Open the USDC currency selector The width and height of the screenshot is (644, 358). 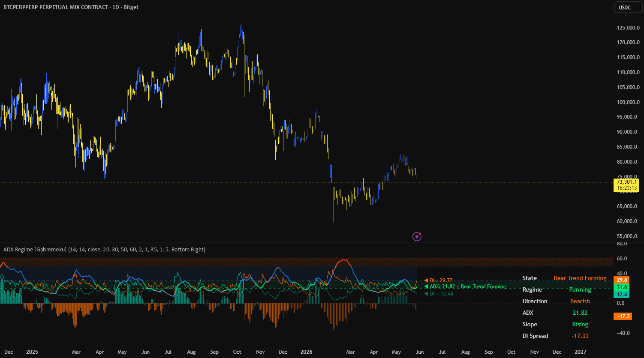(x=628, y=7)
